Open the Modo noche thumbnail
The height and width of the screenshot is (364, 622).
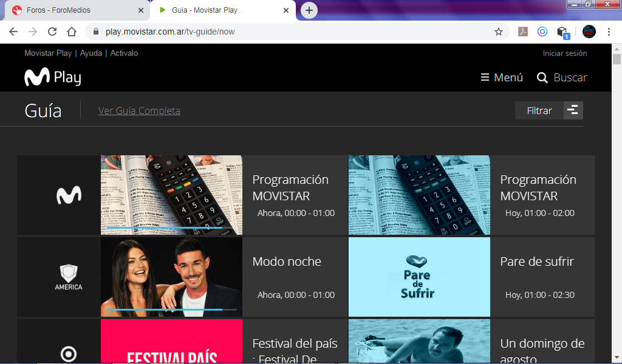click(171, 277)
